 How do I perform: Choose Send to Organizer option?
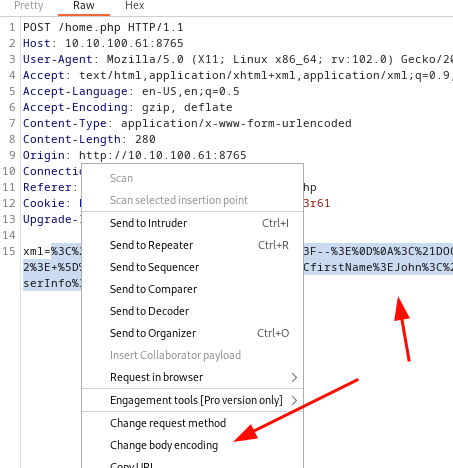click(192, 333)
